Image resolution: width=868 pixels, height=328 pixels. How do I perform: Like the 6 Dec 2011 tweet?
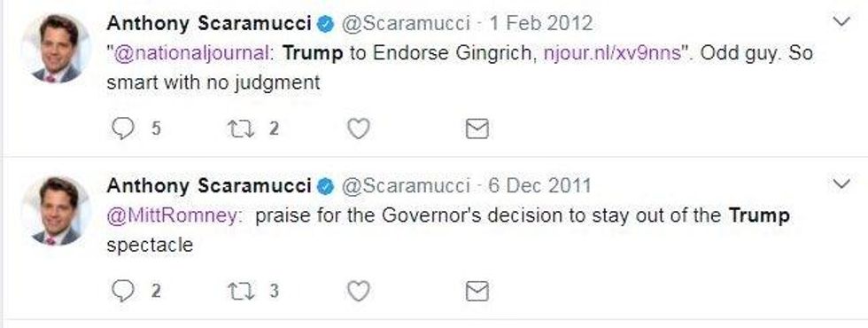pyautogui.click(x=358, y=292)
